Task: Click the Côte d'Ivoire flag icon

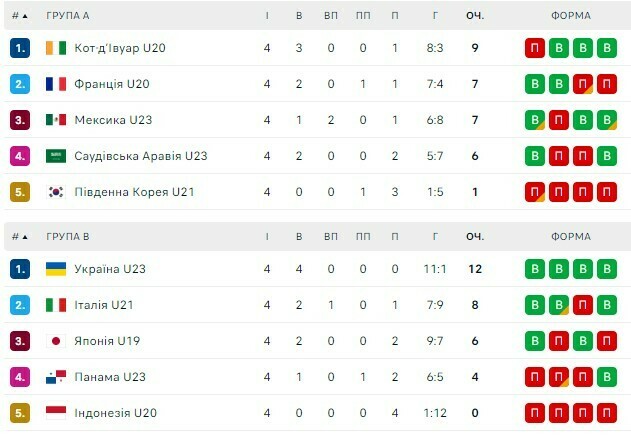Action: tap(56, 48)
